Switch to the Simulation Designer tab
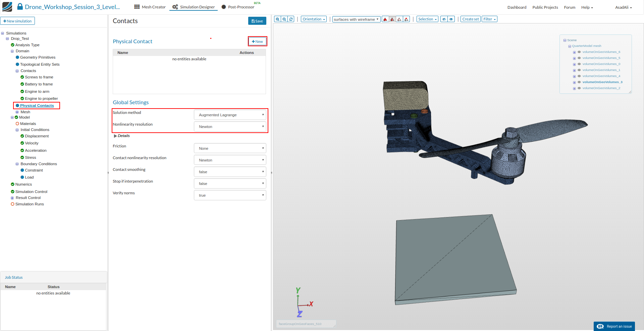Screen dimensions: 644x331 (x=194, y=7)
